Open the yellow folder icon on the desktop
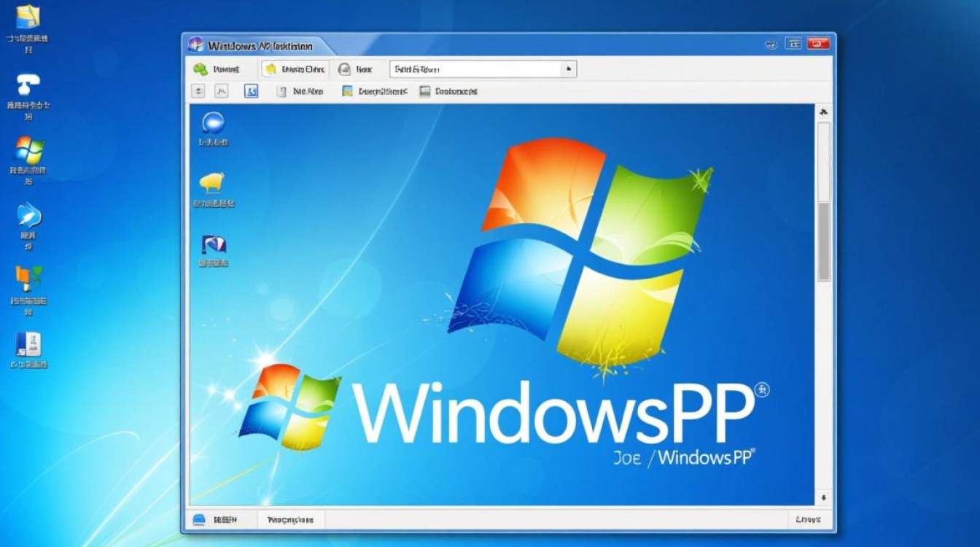The height and width of the screenshot is (547, 980). 28,17
